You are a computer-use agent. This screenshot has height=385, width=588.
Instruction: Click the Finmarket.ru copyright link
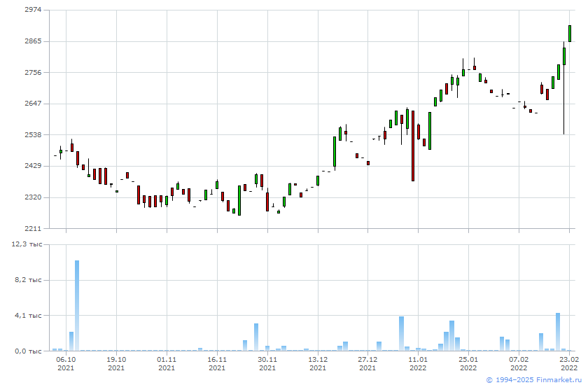533,380
